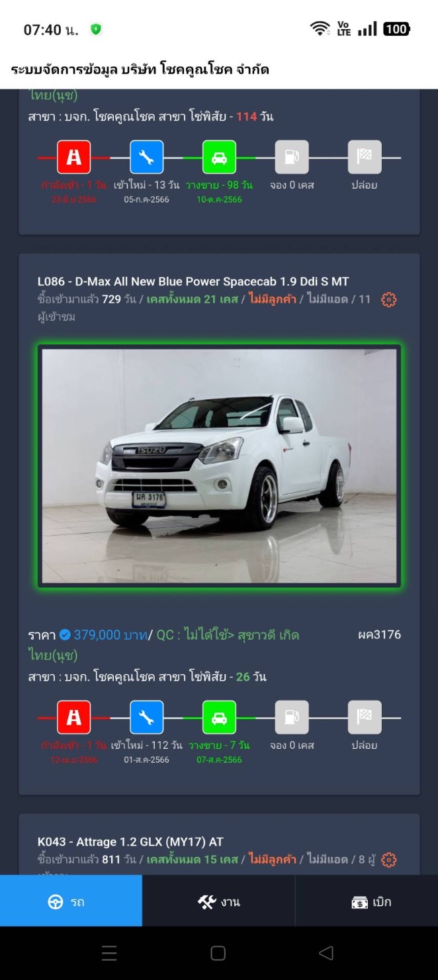Switch to the รถ tab
The height and width of the screenshot is (980, 438).
(71, 901)
